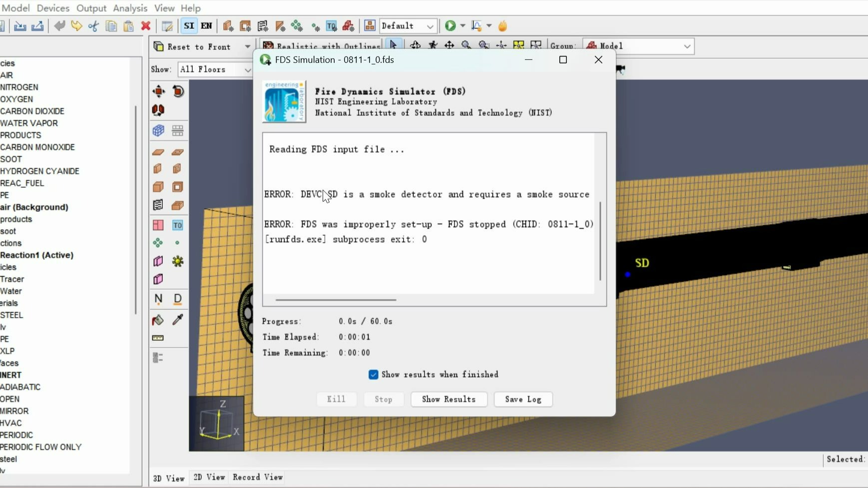Open the Help menu
This screenshot has height=488, width=868.
[x=191, y=8]
